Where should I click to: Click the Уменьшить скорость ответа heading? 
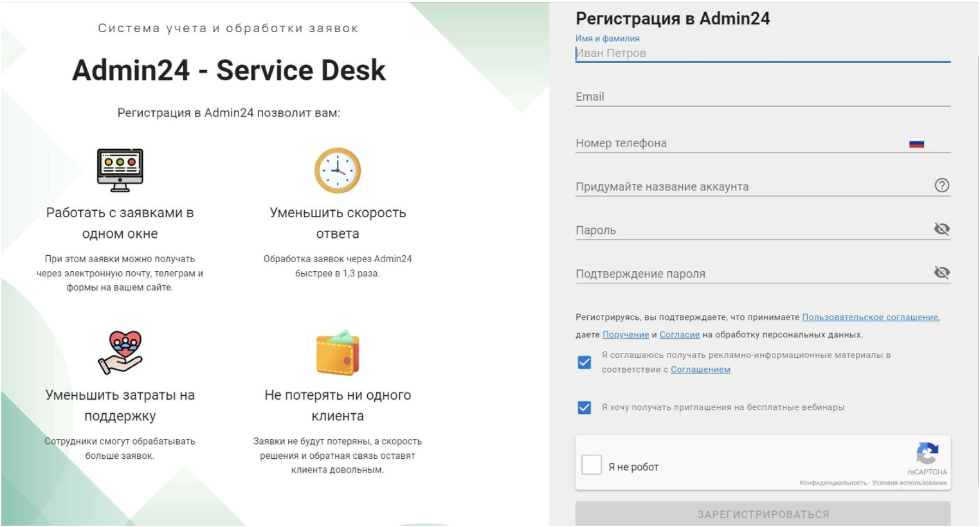click(x=338, y=223)
